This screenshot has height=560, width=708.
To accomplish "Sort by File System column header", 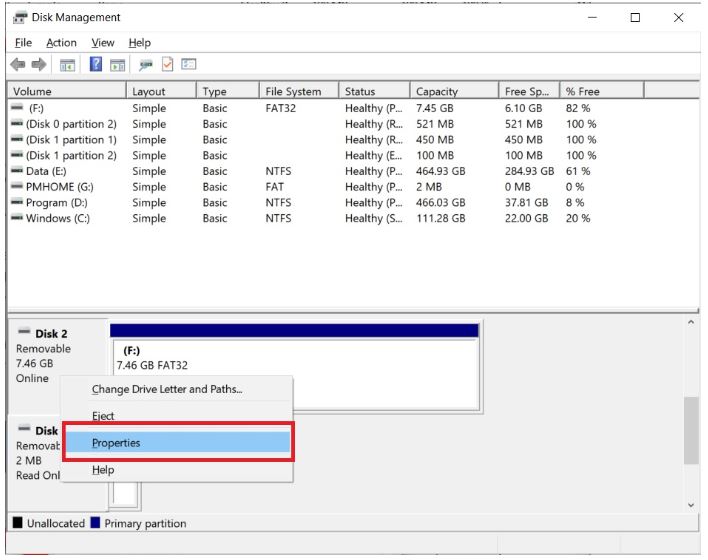I will tap(293, 92).
